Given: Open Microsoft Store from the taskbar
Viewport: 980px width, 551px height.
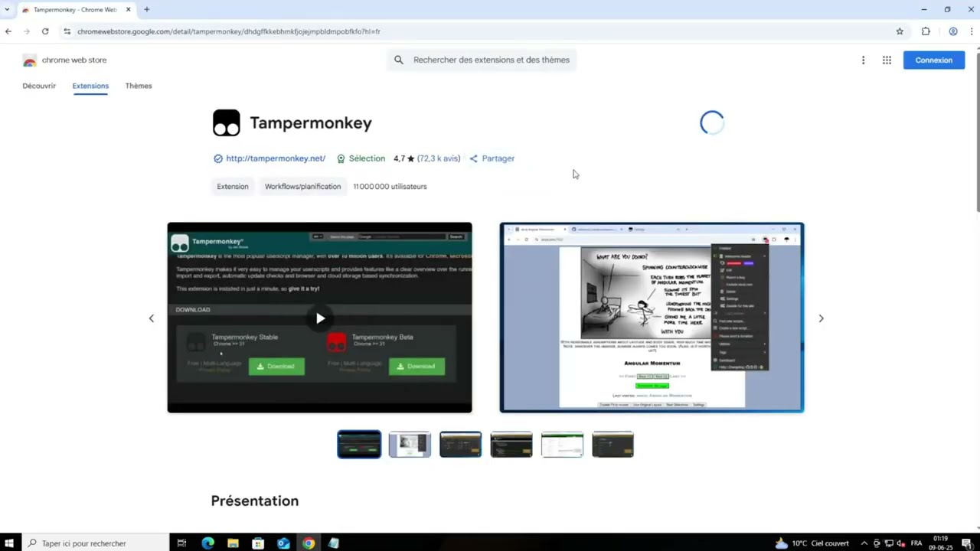Looking at the screenshot, I should tap(258, 543).
